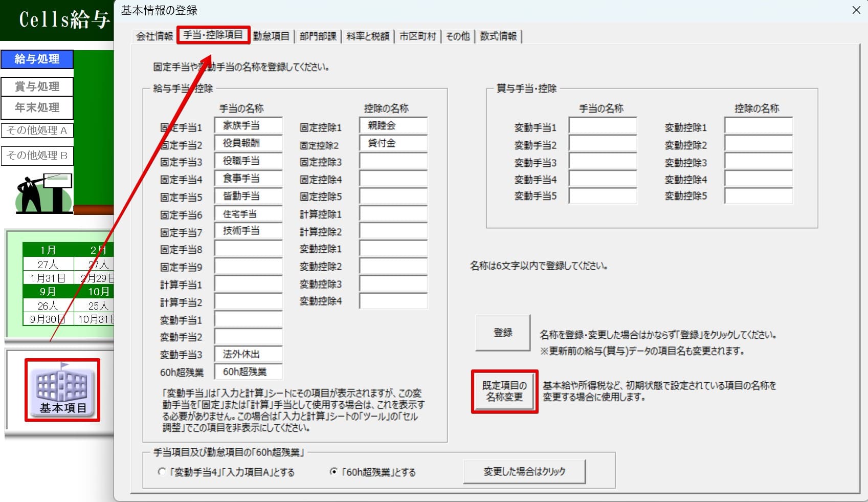Open 給与処理 from the left menu
Screen dimensions: 868x502
pos(37,59)
